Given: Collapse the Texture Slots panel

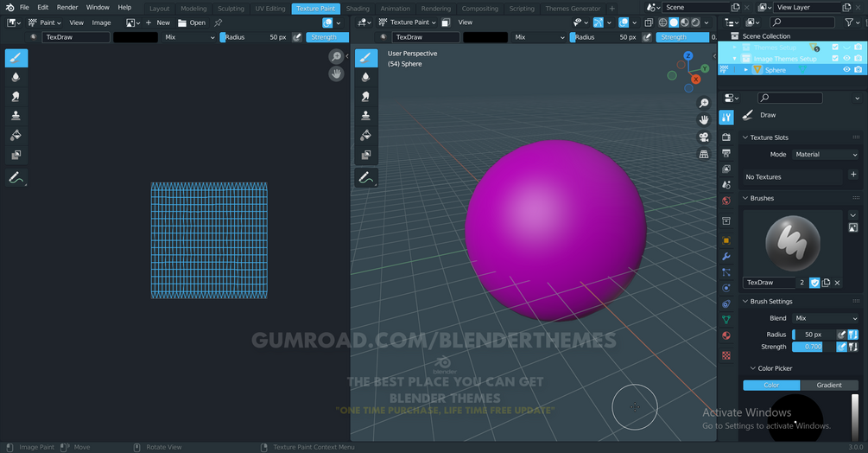Looking at the screenshot, I should [x=745, y=137].
